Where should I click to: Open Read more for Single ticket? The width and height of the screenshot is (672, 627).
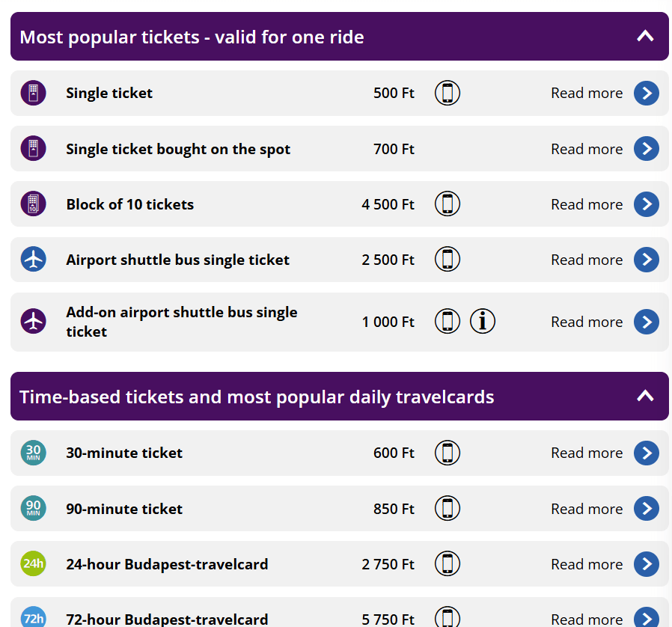(587, 94)
